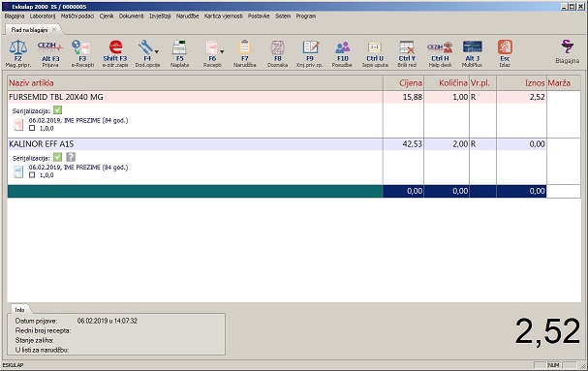Open the Matični podaci menu
This screenshot has width=588, height=371.
[x=77, y=16]
